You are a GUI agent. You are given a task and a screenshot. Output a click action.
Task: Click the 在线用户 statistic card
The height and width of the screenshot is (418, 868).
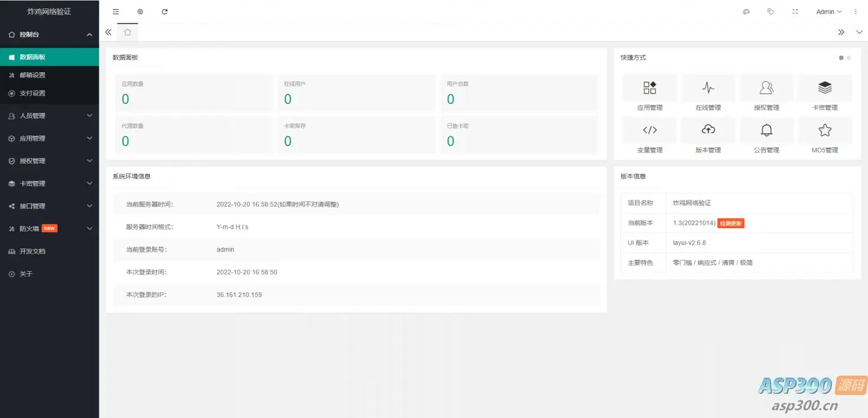pos(357,93)
